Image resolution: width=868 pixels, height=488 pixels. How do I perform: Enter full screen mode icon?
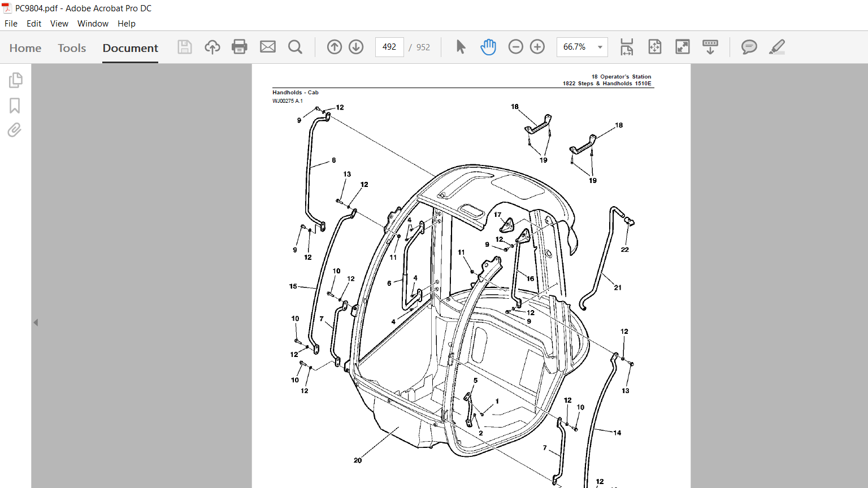(683, 47)
